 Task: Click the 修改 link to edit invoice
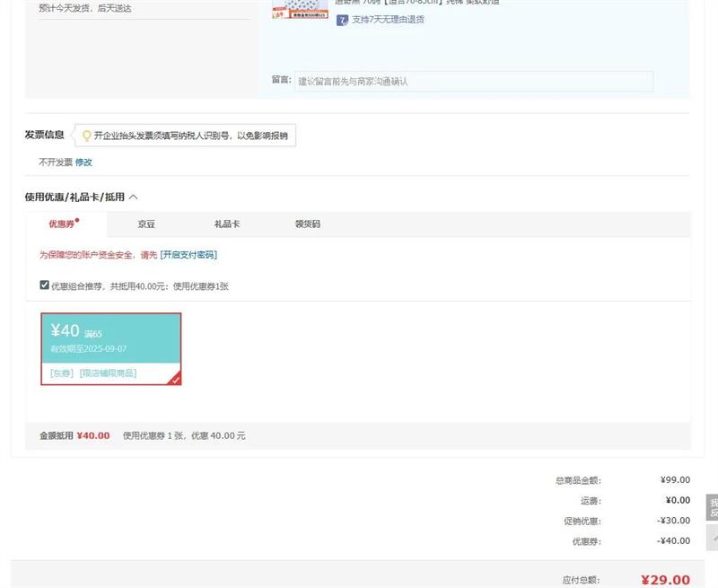(x=83, y=162)
